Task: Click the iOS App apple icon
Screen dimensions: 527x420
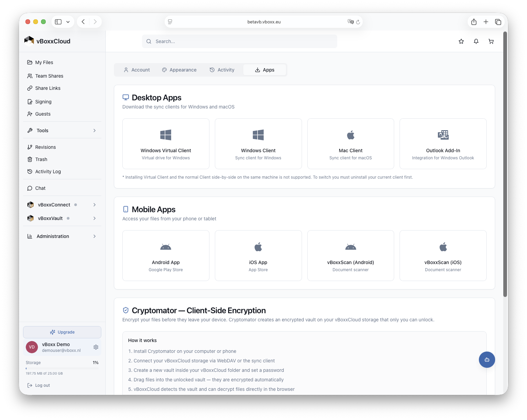Action: [x=258, y=247]
